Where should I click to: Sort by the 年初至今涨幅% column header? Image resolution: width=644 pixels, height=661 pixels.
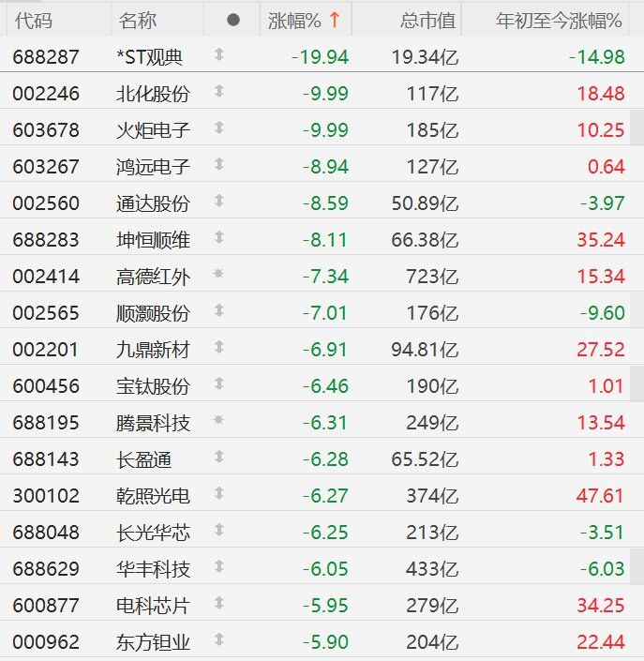point(559,21)
